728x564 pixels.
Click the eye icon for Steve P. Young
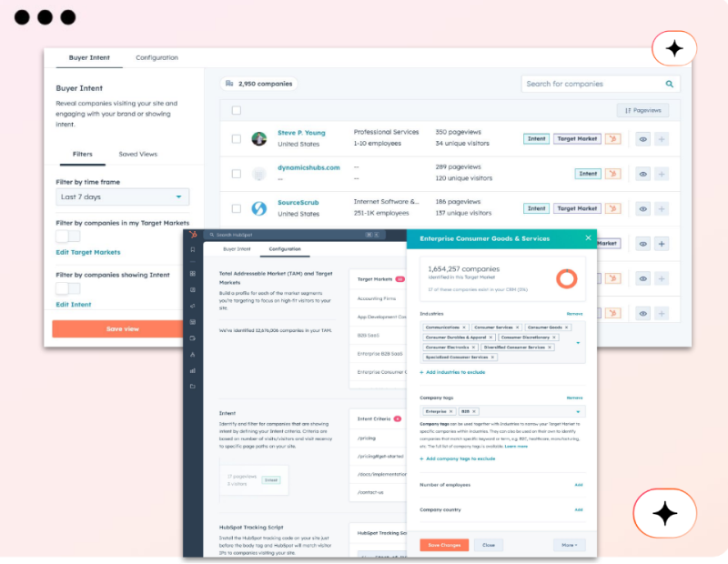pos(643,139)
